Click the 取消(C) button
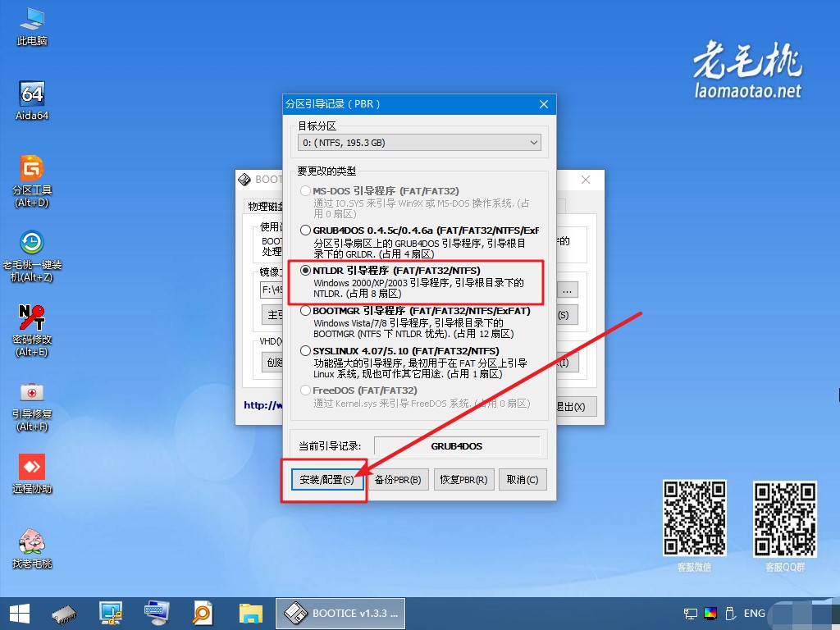 tap(523, 479)
